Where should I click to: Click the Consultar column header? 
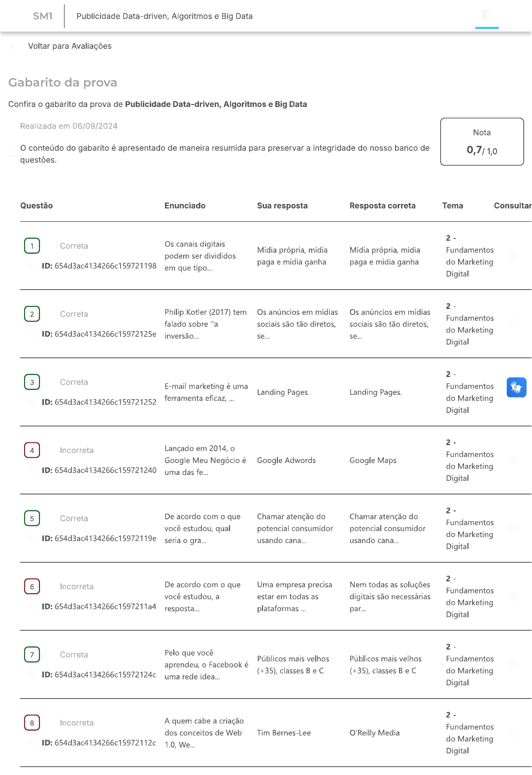click(x=512, y=206)
